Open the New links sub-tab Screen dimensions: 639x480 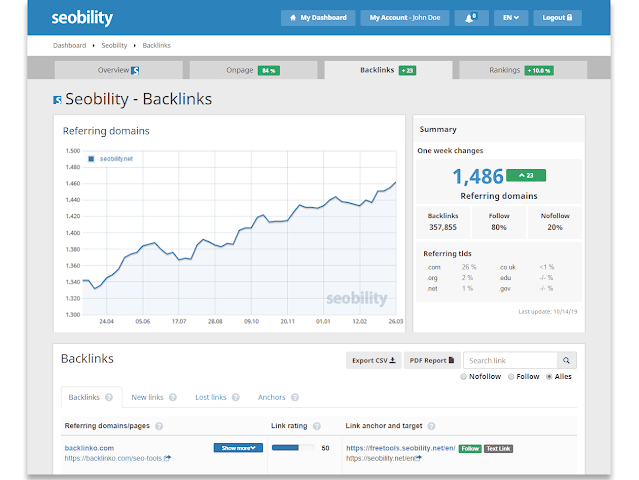tap(147, 397)
